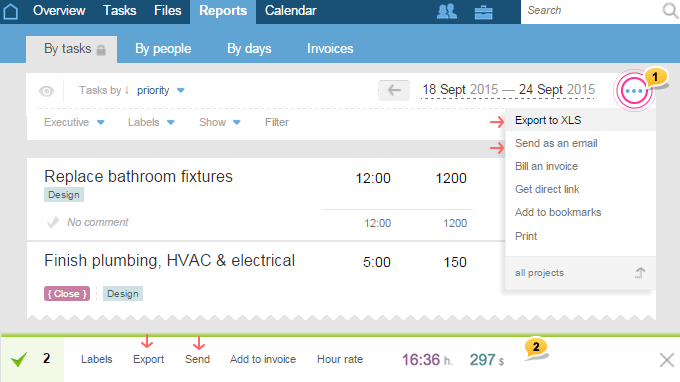Switch to the By people report

pyautogui.click(x=163, y=49)
